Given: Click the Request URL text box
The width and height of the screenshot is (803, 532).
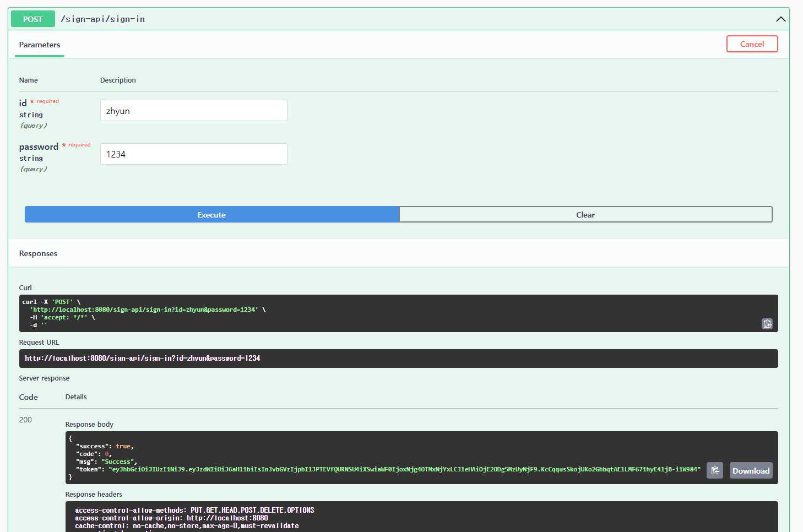Looking at the screenshot, I should click(x=399, y=359).
